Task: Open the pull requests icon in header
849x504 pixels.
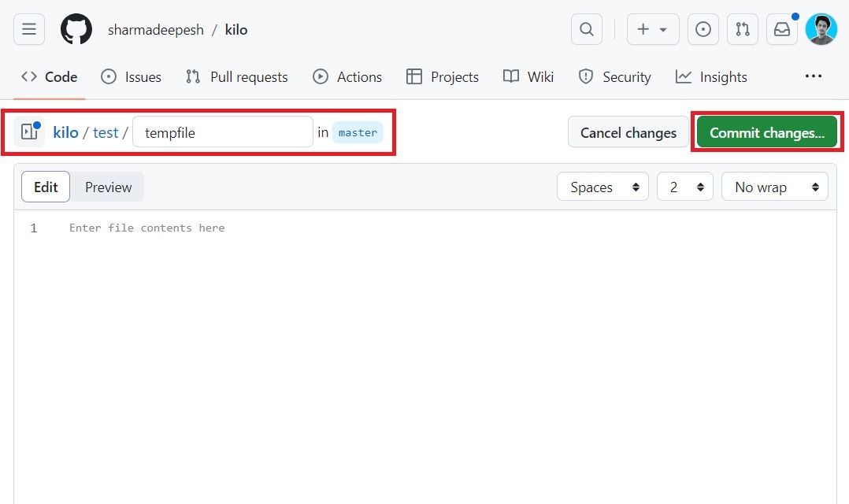Action: [x=742, y=29]
